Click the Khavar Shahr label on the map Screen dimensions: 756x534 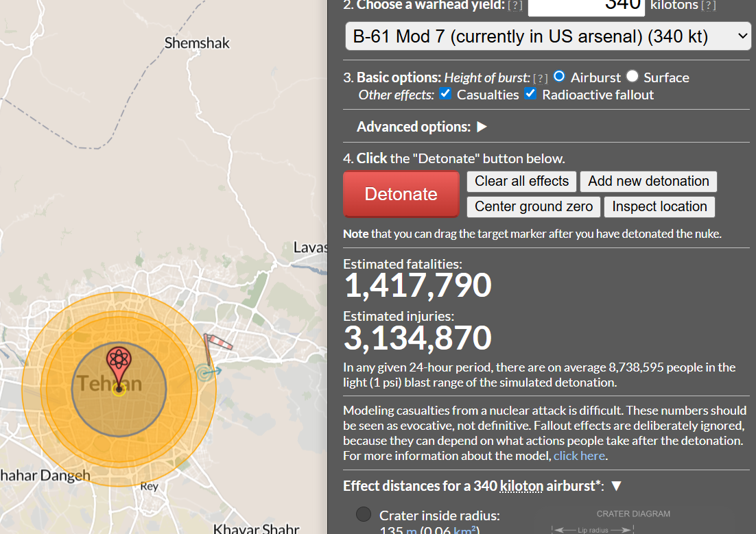(257, 529)
